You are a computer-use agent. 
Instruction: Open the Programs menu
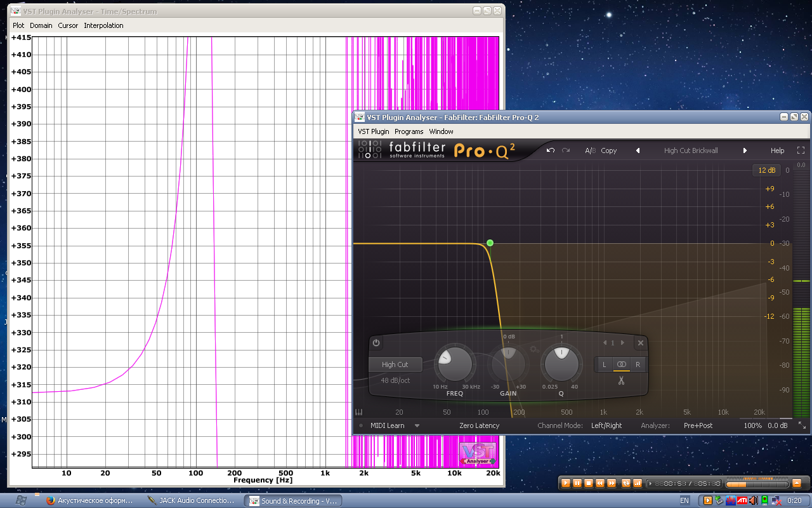tap(409, 131)
